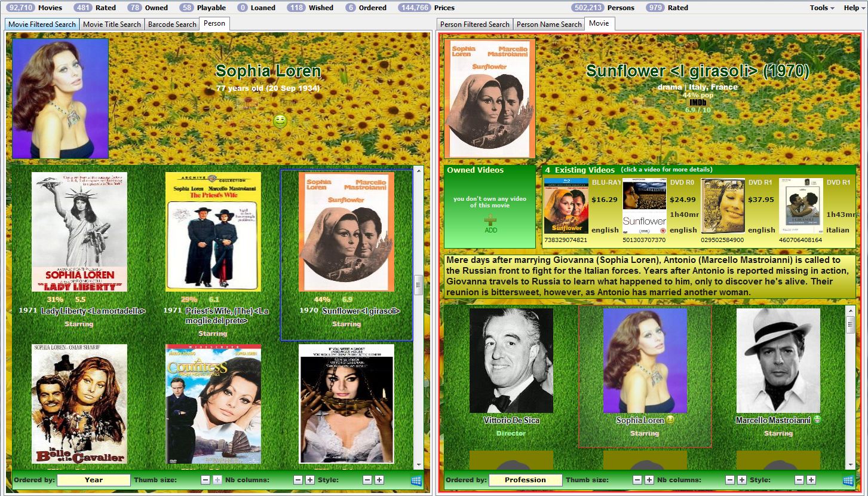This screenshot has width=868, height=496.
Task: Increase number of columns in the Person panel
Action: 309,480
